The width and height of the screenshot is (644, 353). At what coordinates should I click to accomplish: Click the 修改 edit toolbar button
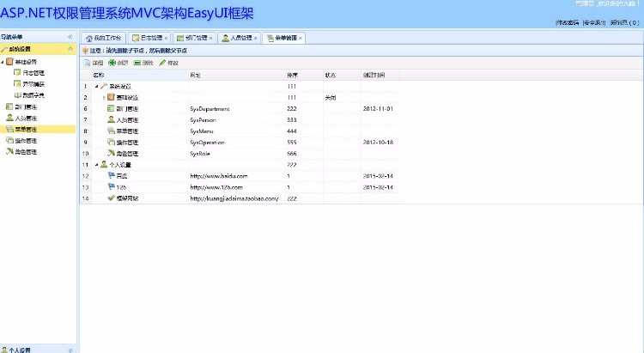168,63
